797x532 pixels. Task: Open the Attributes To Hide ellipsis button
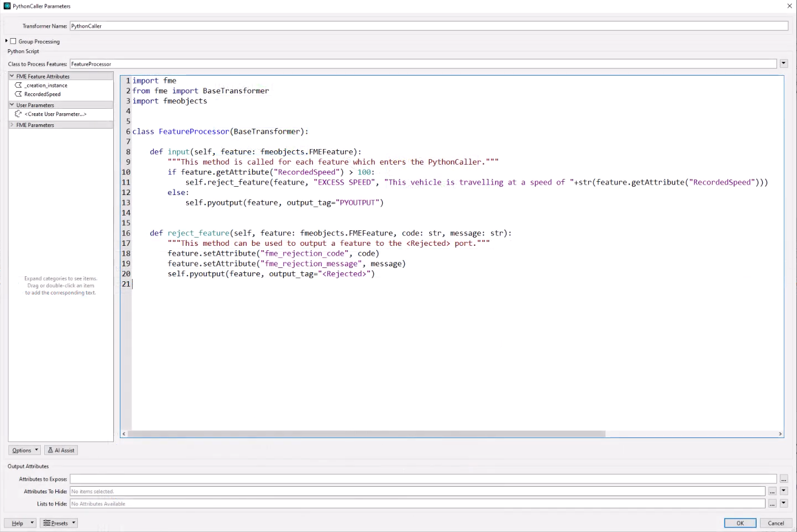point(772,491)
